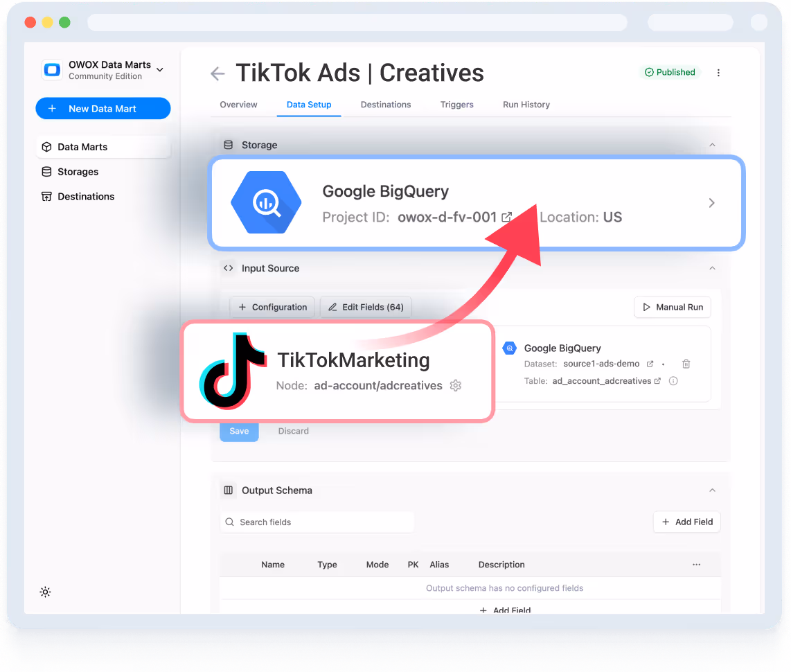Click the Google BigQuery hexagon logo
Viewport: 791px width, 672px height.
[267, 202]
